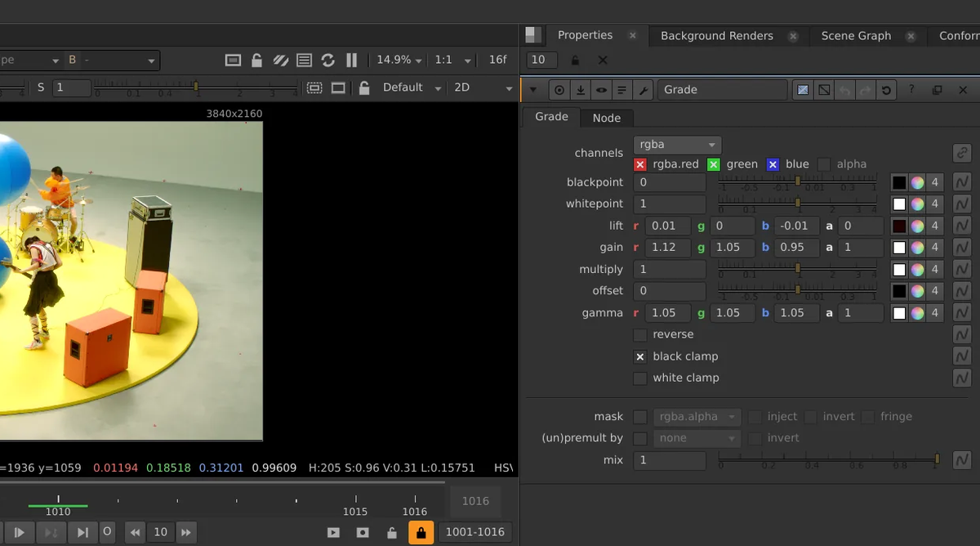Open animation menu for the blackpoint row
This screenshot has height=546, width=980.
coord(962,182)
